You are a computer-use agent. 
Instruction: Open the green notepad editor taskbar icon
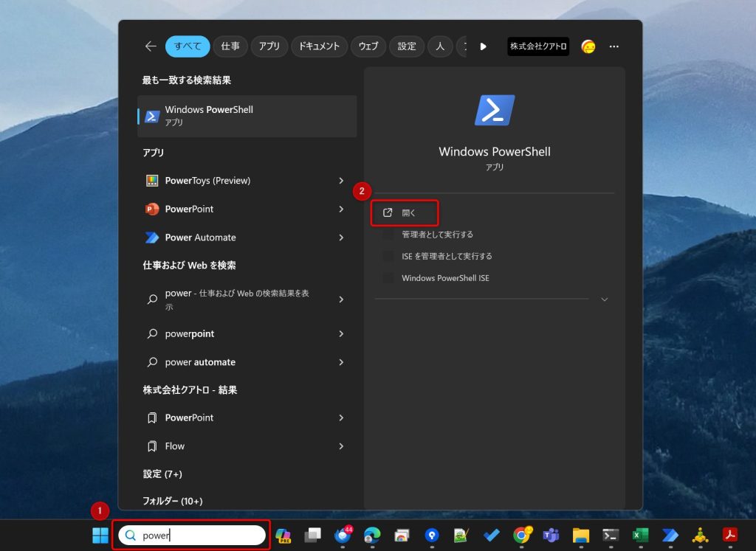click(461, 535)
